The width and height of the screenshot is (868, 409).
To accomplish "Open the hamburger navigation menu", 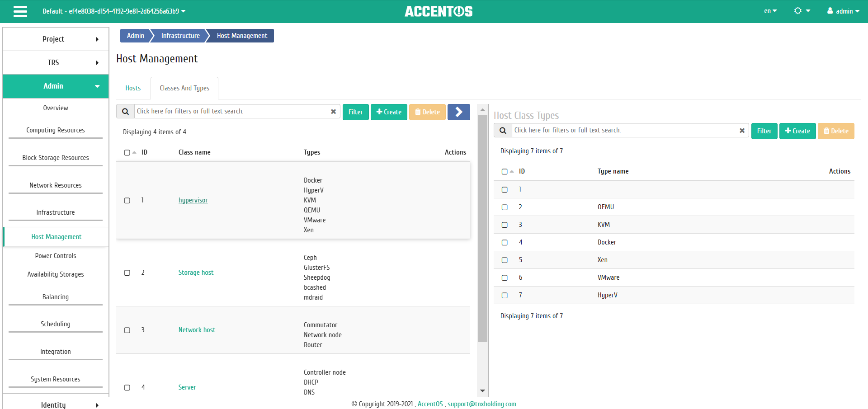I will point(20,11).
